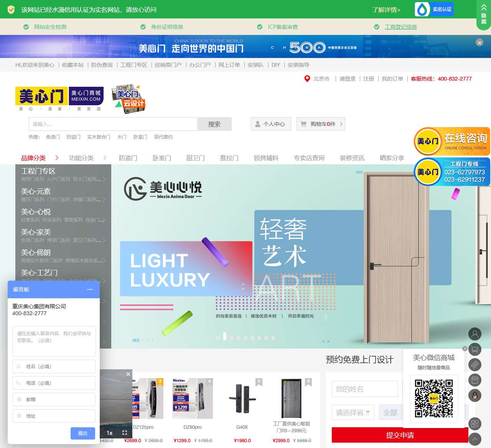Image resolution: width=491 pixels, height=448 pixels.
Task: Click the 美心微信商城 QR code image
Action: tap(434, 398)
